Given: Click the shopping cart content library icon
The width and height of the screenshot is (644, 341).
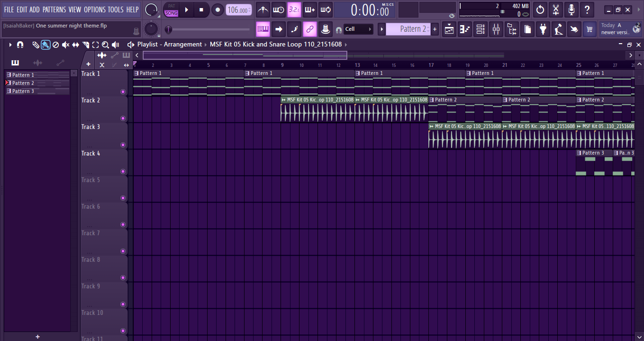Looking at the screenshot, I should pos(590,29).
